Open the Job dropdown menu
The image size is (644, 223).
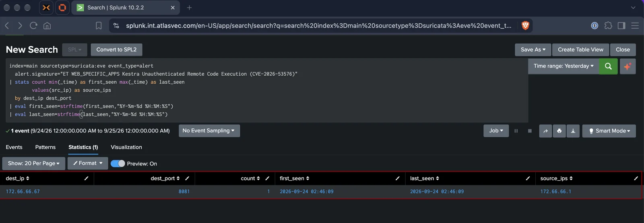pos(496,131)
